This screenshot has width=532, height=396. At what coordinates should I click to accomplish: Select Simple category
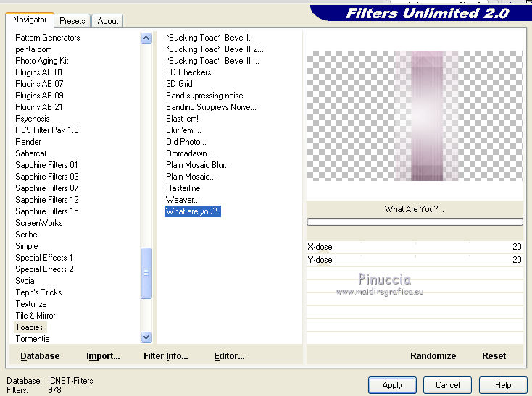[27, 246]
